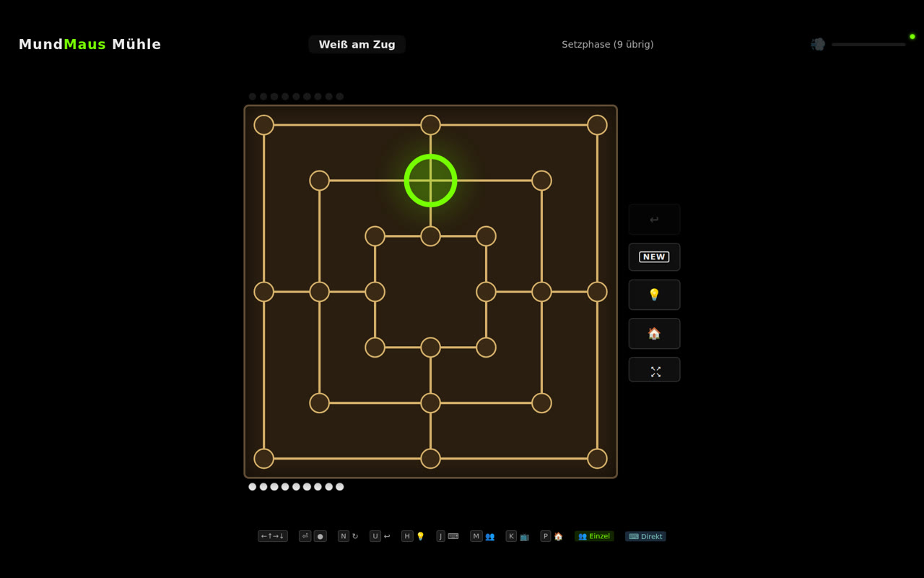
Task: Return to the home screen via the house icon
Action: pyautogui.click(x=654, y=333)
